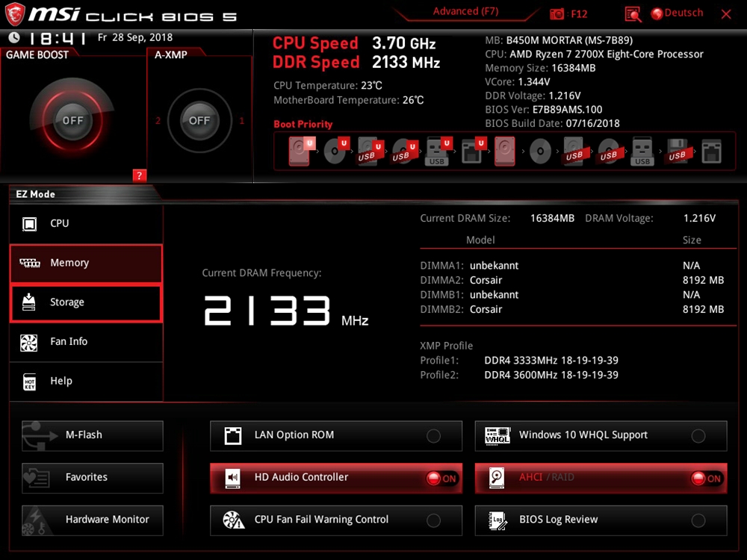Click the Boot Priority heading

(303, 124)
